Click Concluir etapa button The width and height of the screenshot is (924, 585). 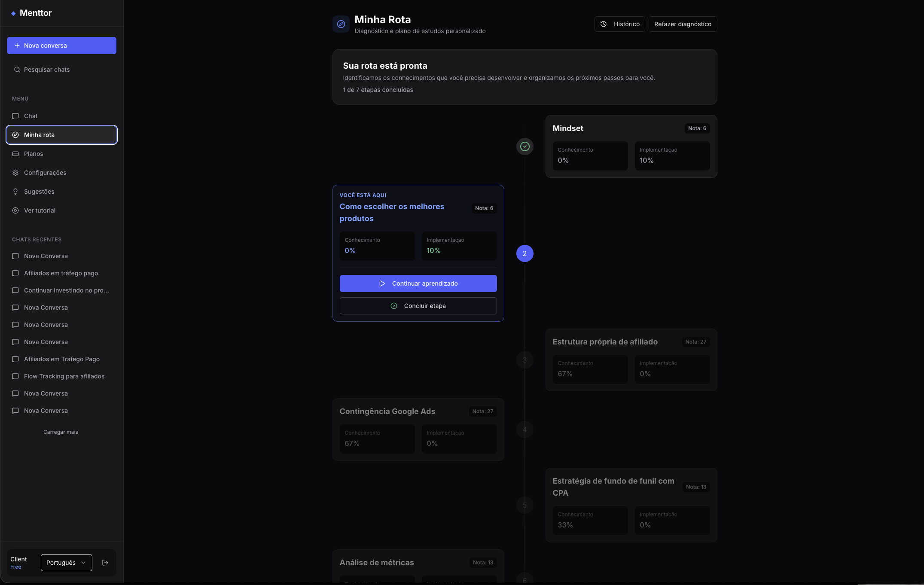[x=418, y=306]
